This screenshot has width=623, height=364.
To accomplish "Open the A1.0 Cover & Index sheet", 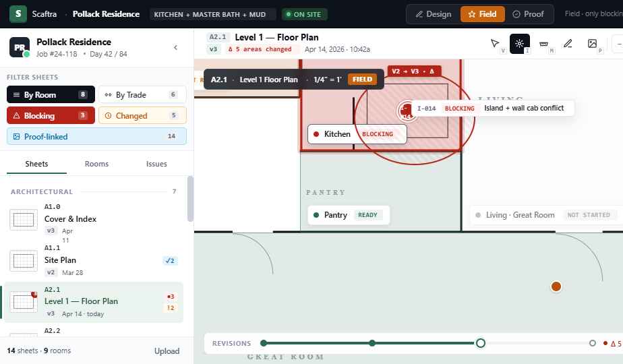I will click(93, 220).
